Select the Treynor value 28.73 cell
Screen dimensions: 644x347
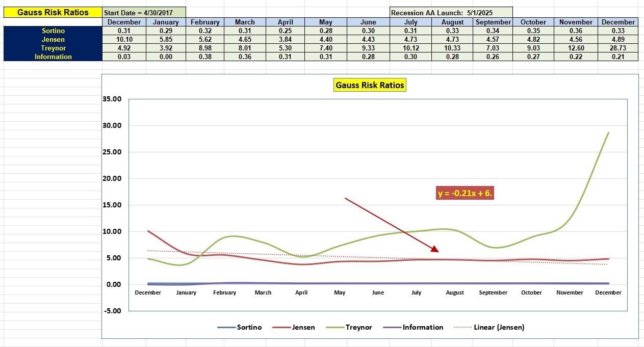(x=618, y=48)
